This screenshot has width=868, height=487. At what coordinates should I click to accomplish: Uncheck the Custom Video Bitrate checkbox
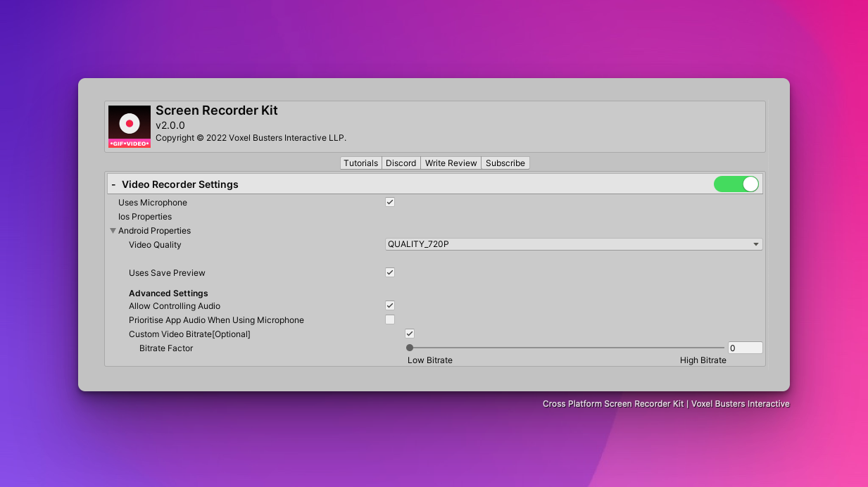410,334
